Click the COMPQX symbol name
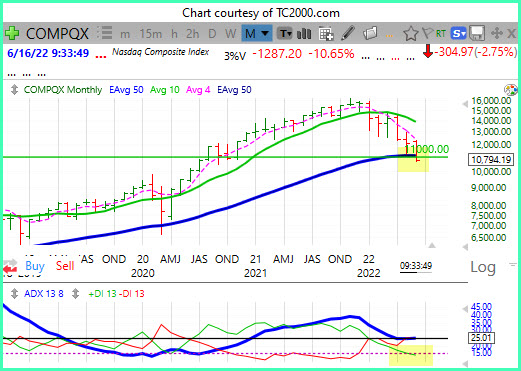Screen dimensions: 521x371 pos(57,34)
